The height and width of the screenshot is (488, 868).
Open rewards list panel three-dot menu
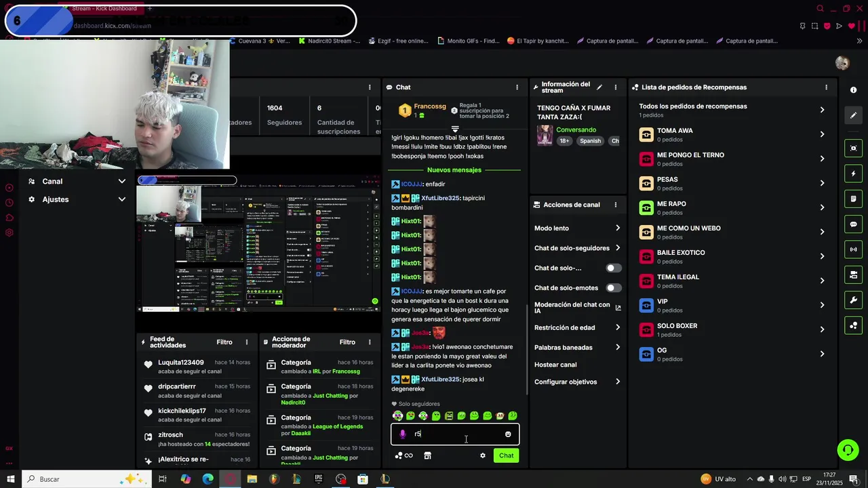point(826,87)
